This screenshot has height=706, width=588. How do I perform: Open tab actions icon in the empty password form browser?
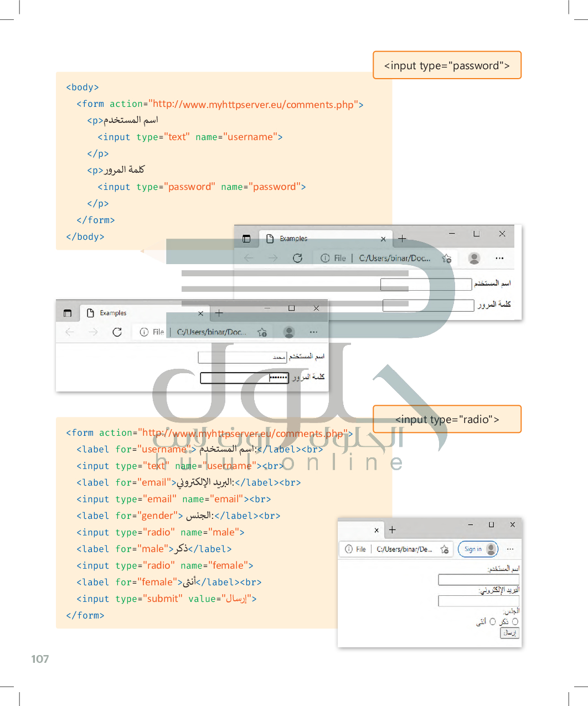[x=246, y=239]
